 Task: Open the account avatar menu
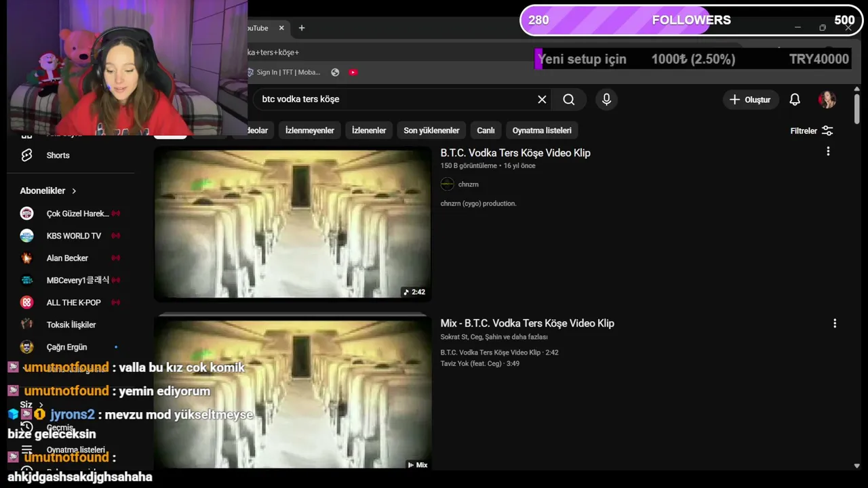tap(827, 100)
